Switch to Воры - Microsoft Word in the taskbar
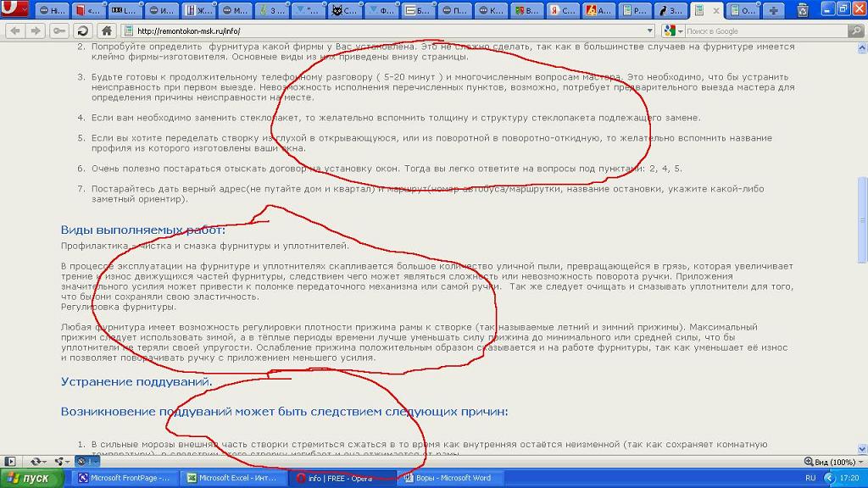 451,478
